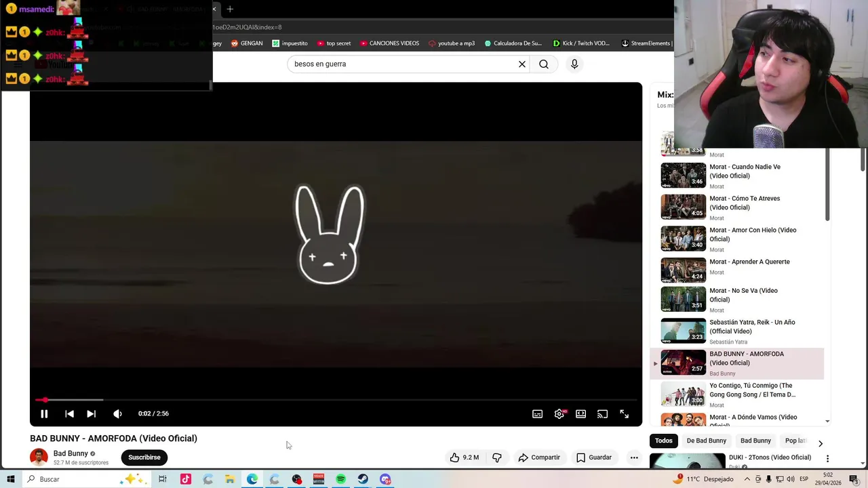Switch to Microsoft Edge in taskbar
Image resolution: width=868 pixels, height=488 pixels.
point(252,479)
